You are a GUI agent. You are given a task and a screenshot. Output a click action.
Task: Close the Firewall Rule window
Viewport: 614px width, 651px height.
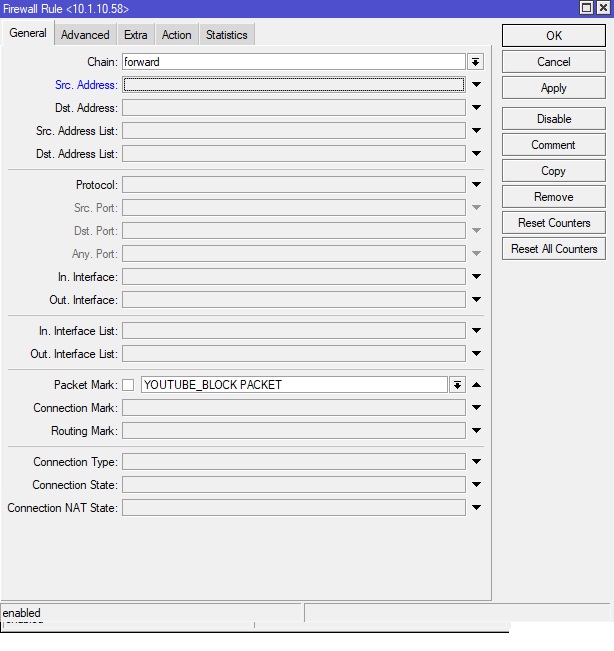pyautogui.click(x=604, y=8)
